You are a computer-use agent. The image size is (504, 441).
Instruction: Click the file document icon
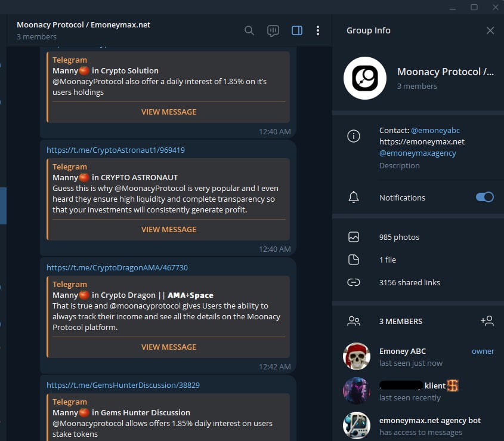pyautogui.click(x=354, y=260)
